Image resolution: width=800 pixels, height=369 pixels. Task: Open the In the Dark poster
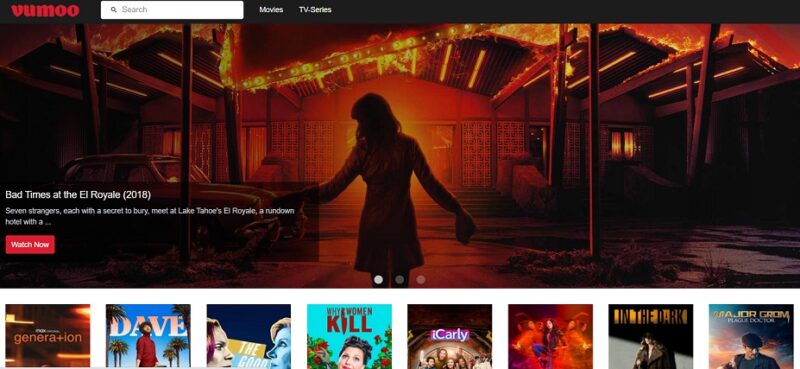[x=651, y=336]
